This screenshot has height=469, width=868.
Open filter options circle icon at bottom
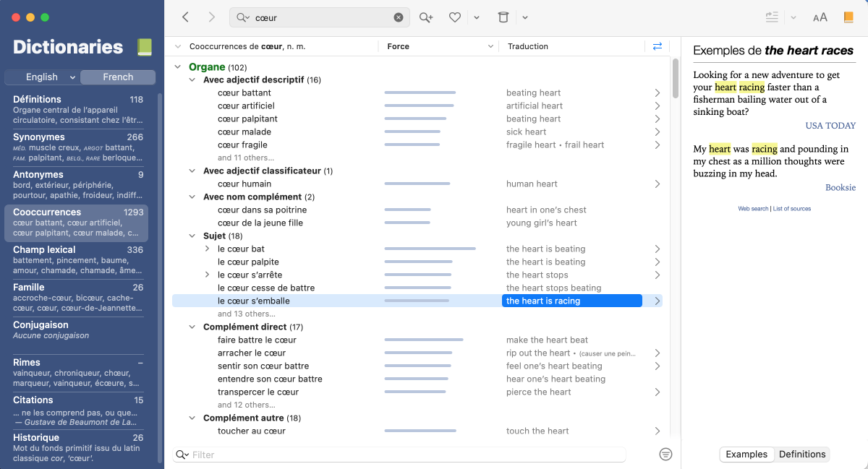666,454
